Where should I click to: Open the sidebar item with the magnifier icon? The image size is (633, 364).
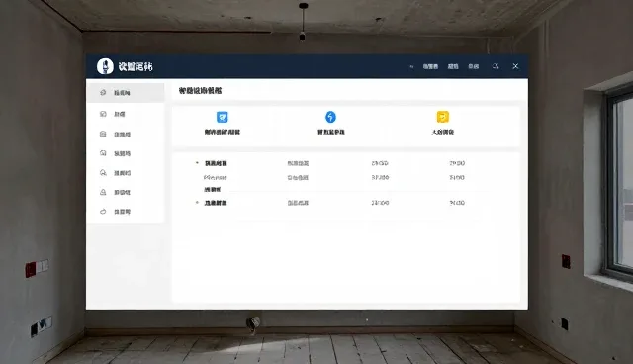pyautogui.click(x=126, y=173)
